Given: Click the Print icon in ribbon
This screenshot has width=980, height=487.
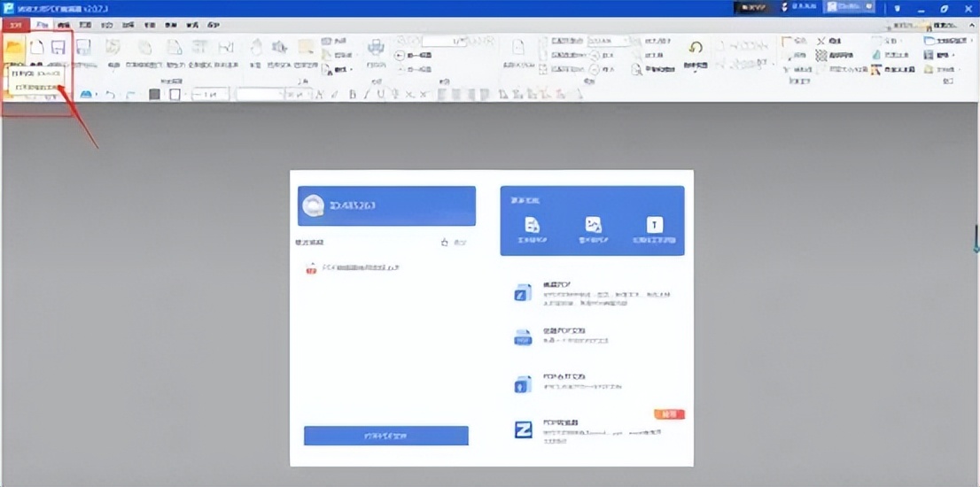Looking at the screenshot, I should 376,49.
